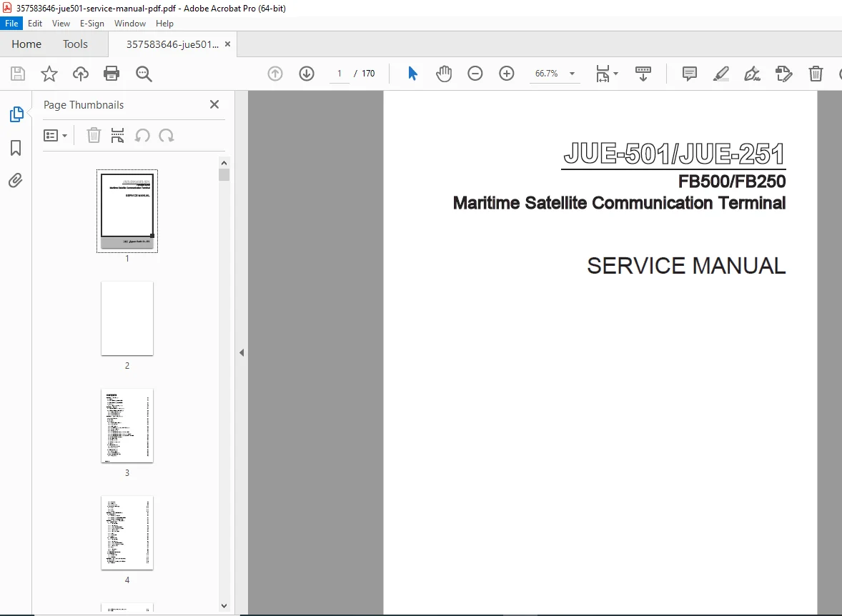Add a sticky note comment
The image size is (842, 616).
click(690, 74)
